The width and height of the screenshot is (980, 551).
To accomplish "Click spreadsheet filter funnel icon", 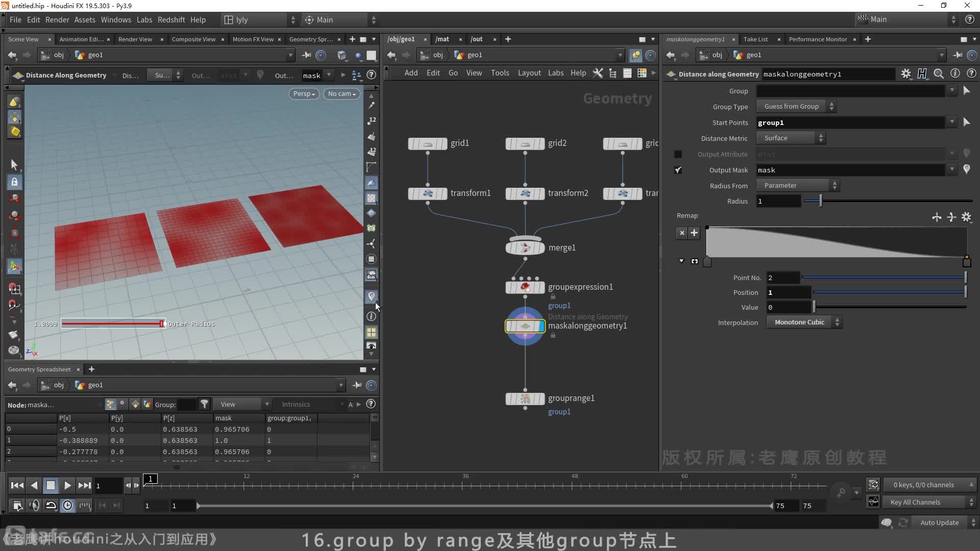I will pos(204,404).
